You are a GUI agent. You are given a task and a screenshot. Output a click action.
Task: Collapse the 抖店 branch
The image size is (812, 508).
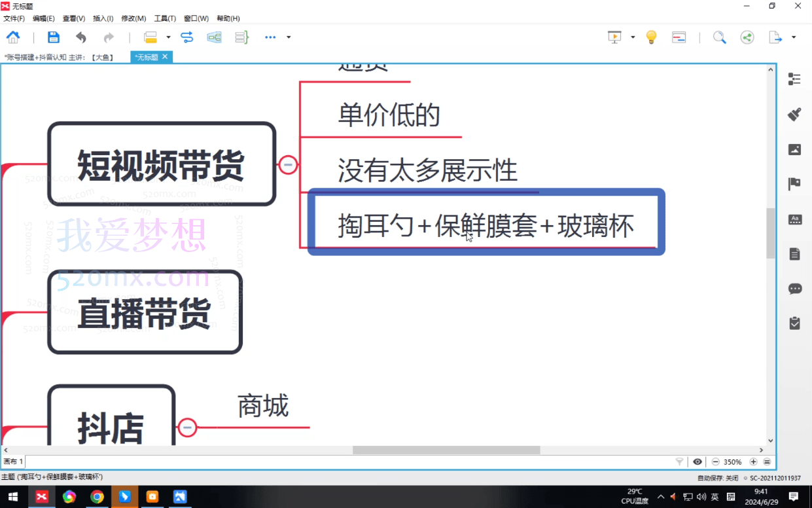click(187, 427)
